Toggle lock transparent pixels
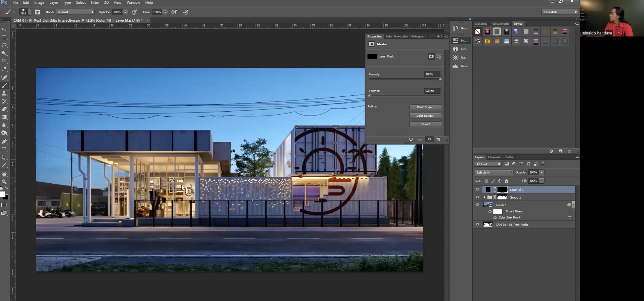Image resolution: width=644 pixels, height=301 pixels. [x=486, y=181]
